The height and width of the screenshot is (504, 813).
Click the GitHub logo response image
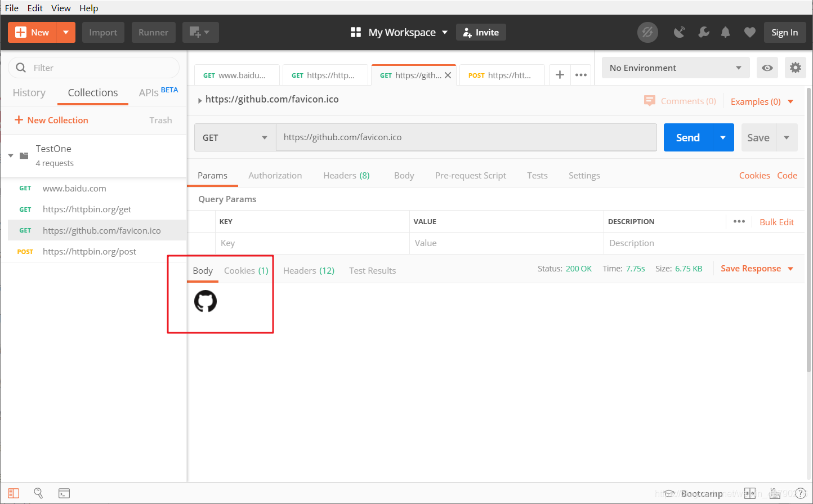pyautogui.click(x=206, y=301)
